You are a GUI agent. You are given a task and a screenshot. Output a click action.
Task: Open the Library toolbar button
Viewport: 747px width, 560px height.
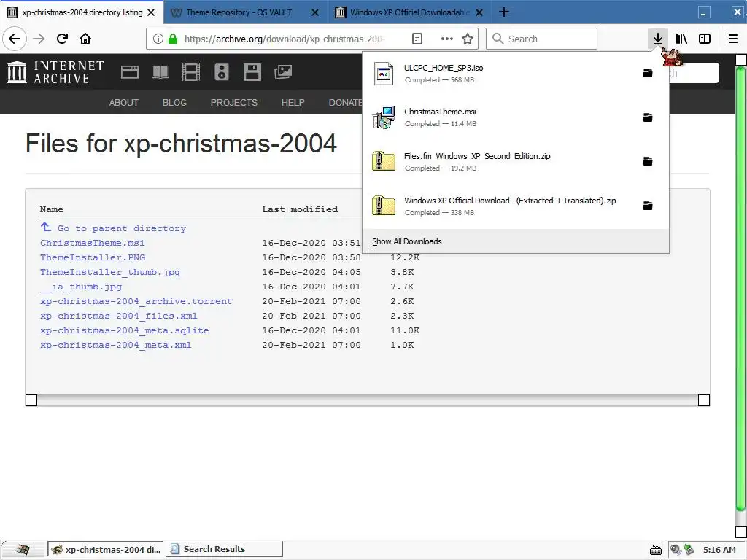tap(681, 39)
